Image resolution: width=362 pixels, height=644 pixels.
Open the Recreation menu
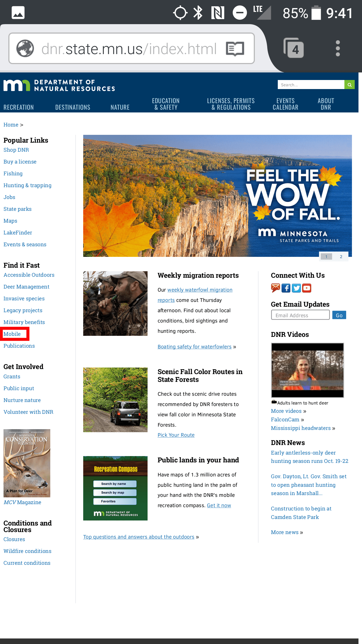(19, 107)
